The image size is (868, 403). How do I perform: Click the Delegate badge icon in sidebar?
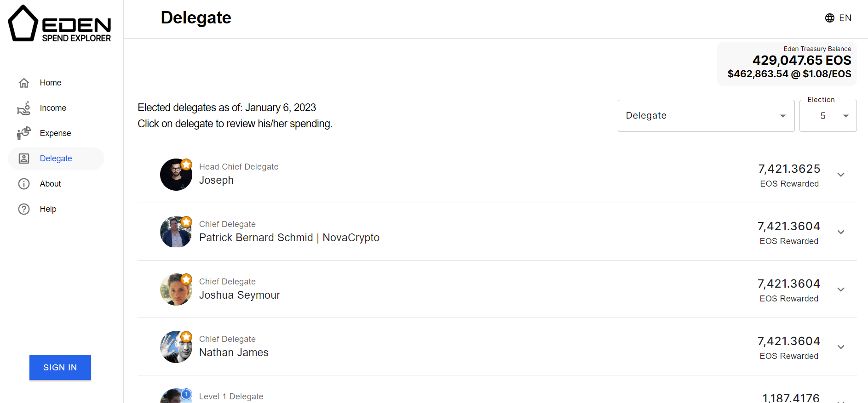[24, 159]
